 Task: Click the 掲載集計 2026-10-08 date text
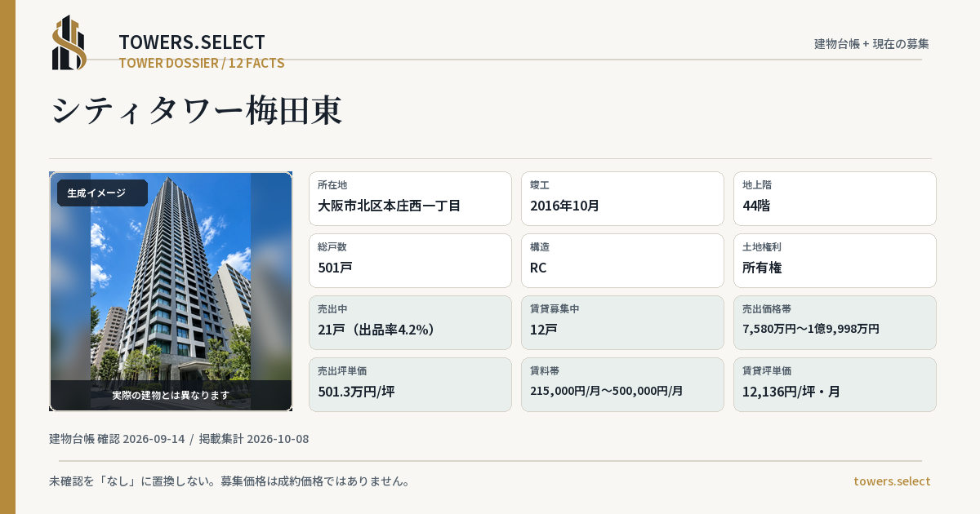coord(254,439)
